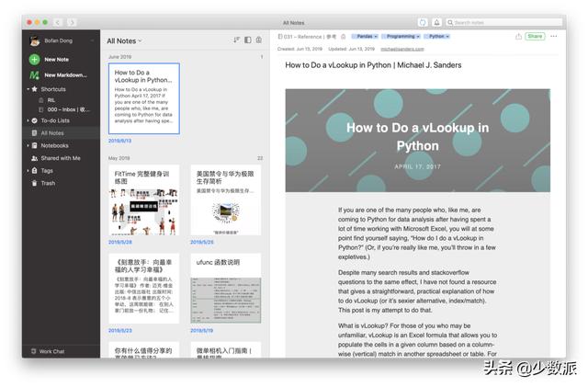Open the 031 - Reference notebook selector
The width and height of the screenshot is (588, 387).
point(307,37)
